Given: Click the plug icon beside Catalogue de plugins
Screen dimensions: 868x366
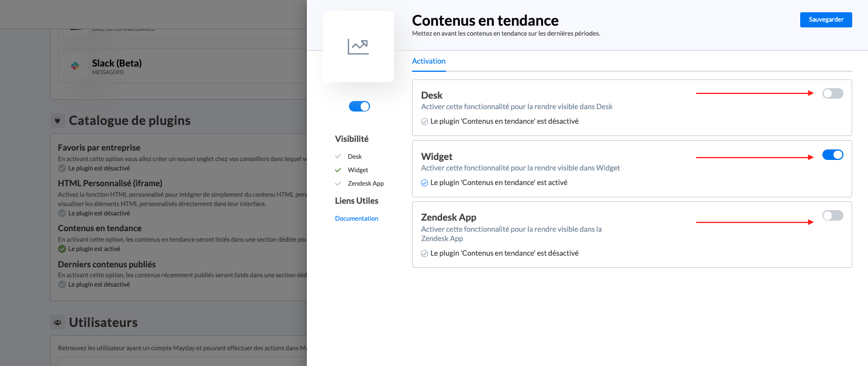Looking at the screenshot, I should pyautogui.click(x=57, y=121).
